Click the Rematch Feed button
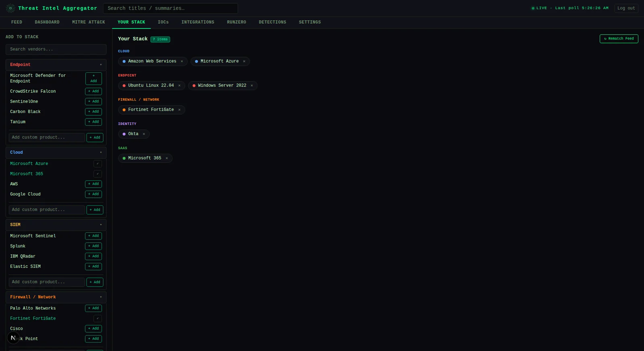This screenshot has height=351, width=644. click(x=619, y=39)
